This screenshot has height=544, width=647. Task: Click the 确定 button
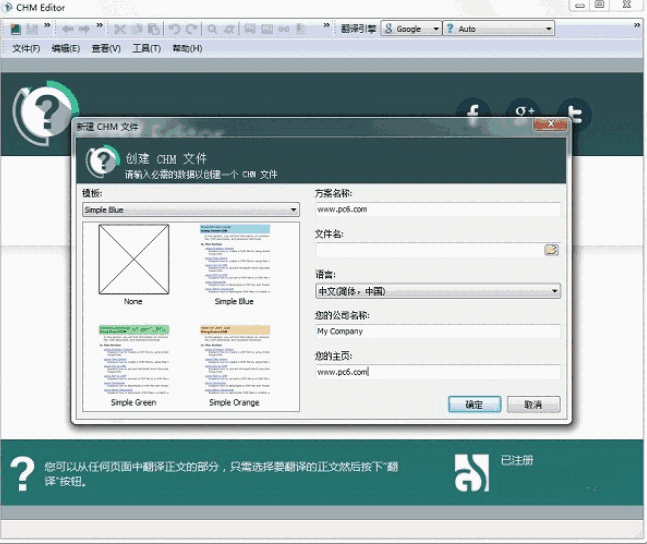click(x=475, y=404)
